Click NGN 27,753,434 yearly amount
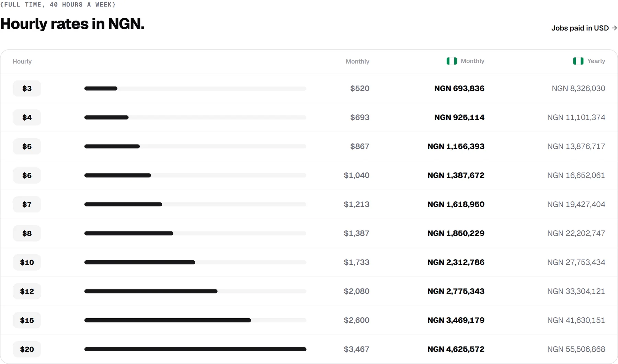This screenshot has width=618, height=364. coord(576,262)
